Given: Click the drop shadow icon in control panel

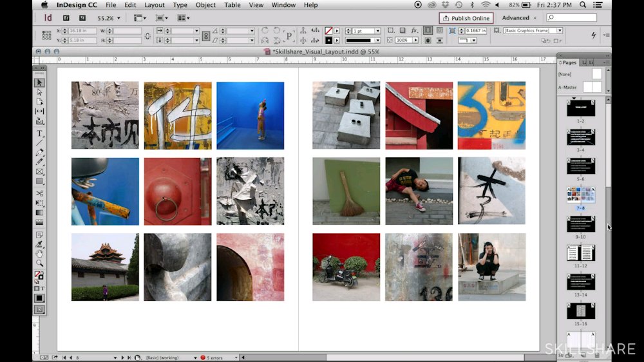Looking at the screenshot, I should [402, 31].
